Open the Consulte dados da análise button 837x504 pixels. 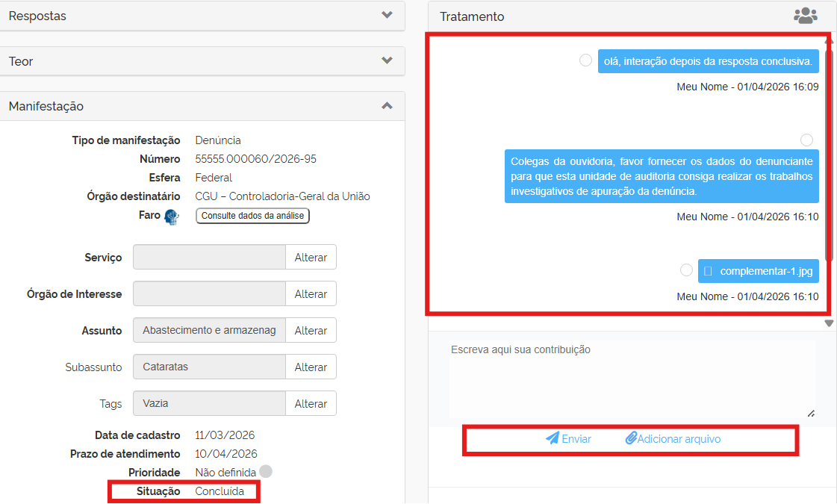pyautogui.click(x=252, y=216)
